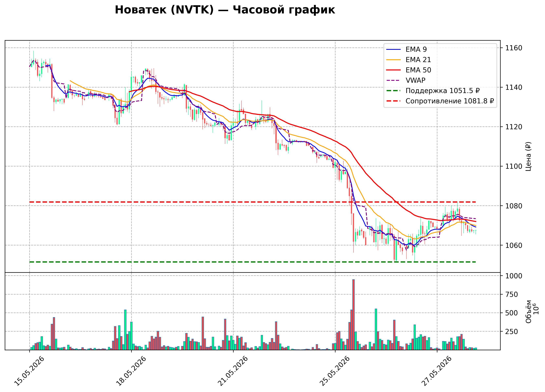This screenshot has width=545, height=392.
Task: Click the purple dashed sample beside VWAP
Action: tap(393, 81)
